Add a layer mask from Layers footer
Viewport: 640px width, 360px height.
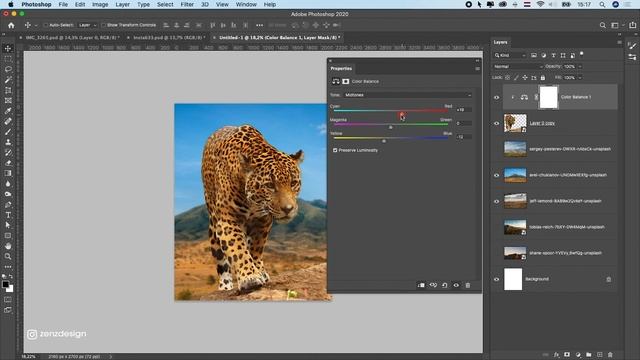coord(567,355)
